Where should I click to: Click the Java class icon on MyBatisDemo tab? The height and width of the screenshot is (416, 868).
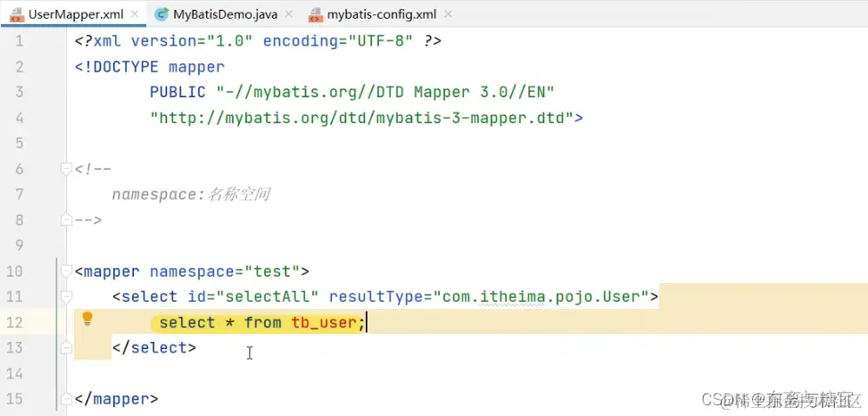tap(161, 15)
